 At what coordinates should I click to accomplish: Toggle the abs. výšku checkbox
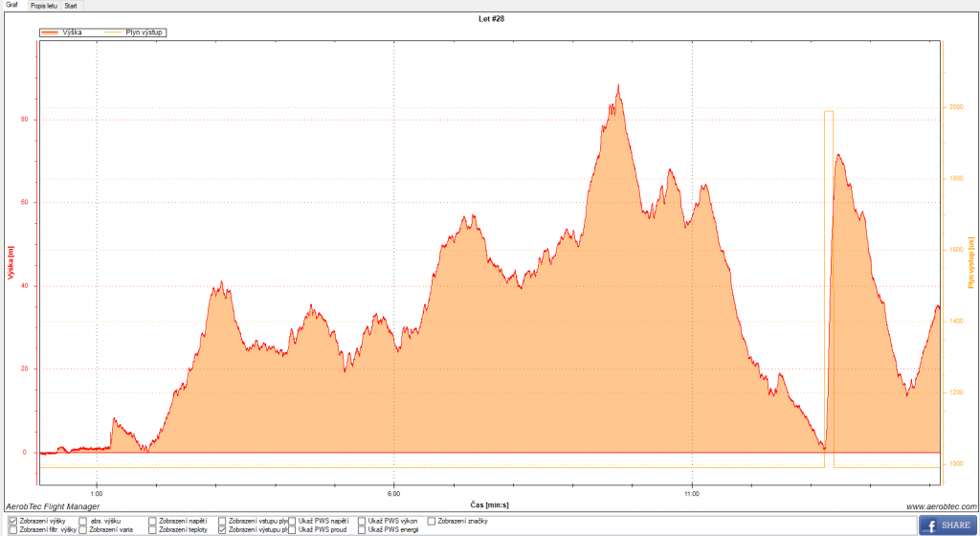(x=83, y=521)
